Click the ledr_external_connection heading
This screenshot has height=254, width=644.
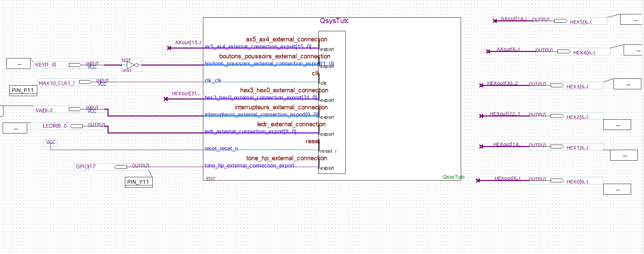(291, 124)
